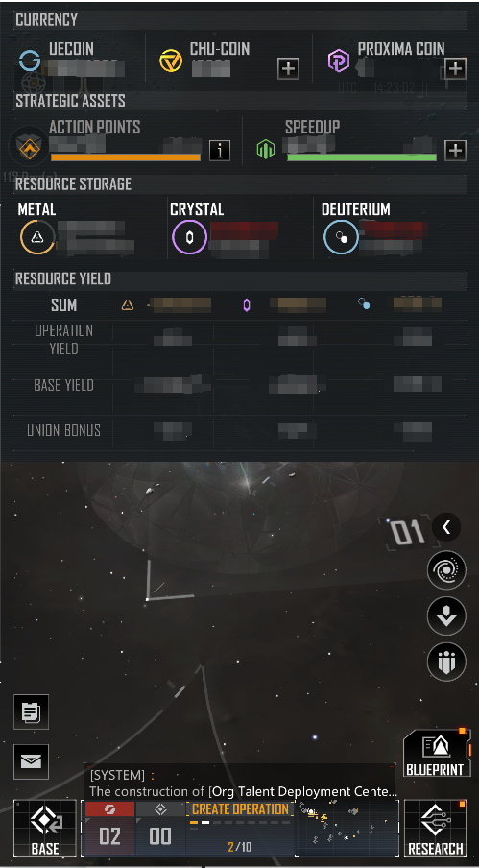
Task: Click the Metal storage ring icon
Action: click(37, 237)
